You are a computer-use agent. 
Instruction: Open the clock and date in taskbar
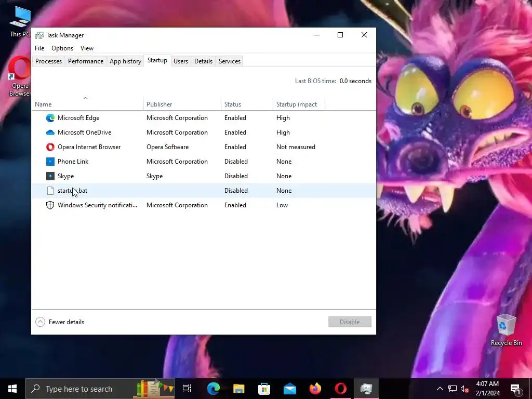[x=487, y=389]
